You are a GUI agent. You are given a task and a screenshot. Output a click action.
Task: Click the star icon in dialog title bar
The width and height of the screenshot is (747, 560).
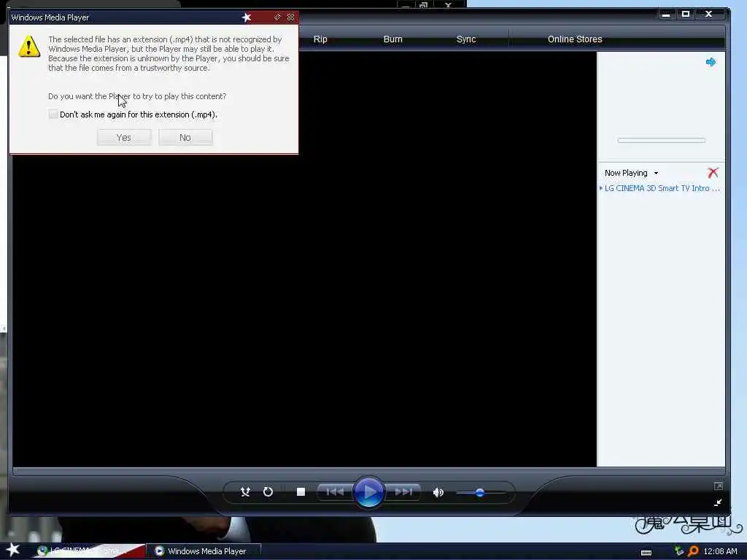click(x=247, y=17)
